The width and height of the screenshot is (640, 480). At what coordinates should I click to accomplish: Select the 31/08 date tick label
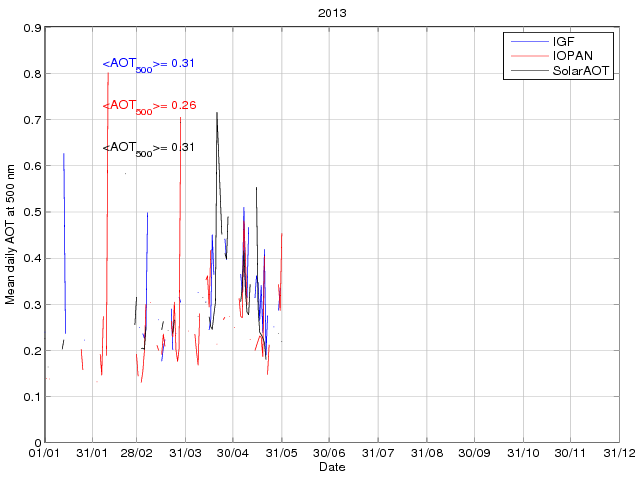click(427, 454)
